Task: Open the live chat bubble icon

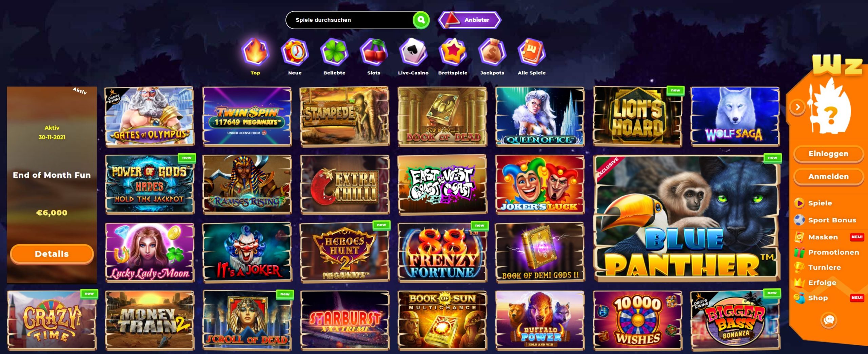Action: click(x=829, y=320)
